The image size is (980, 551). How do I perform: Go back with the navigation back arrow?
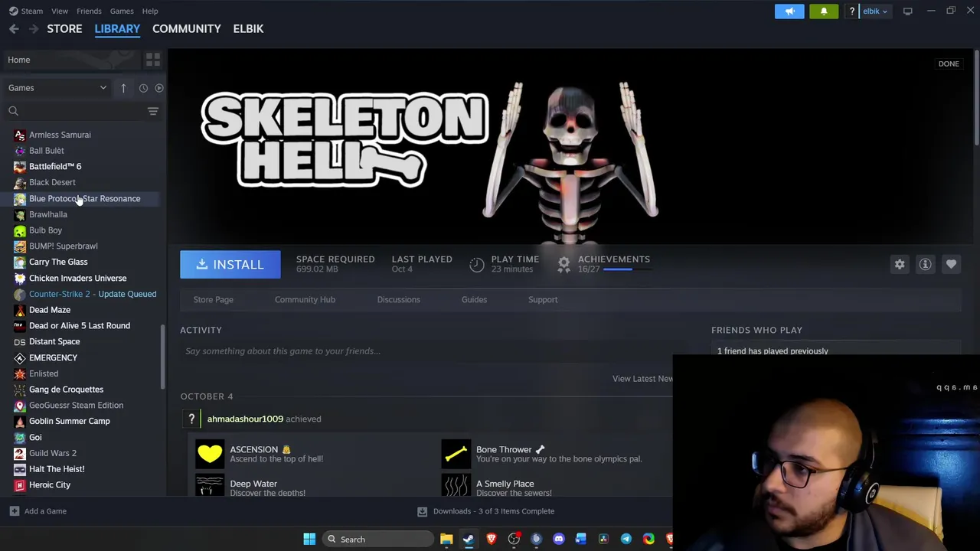pos(14,28)
